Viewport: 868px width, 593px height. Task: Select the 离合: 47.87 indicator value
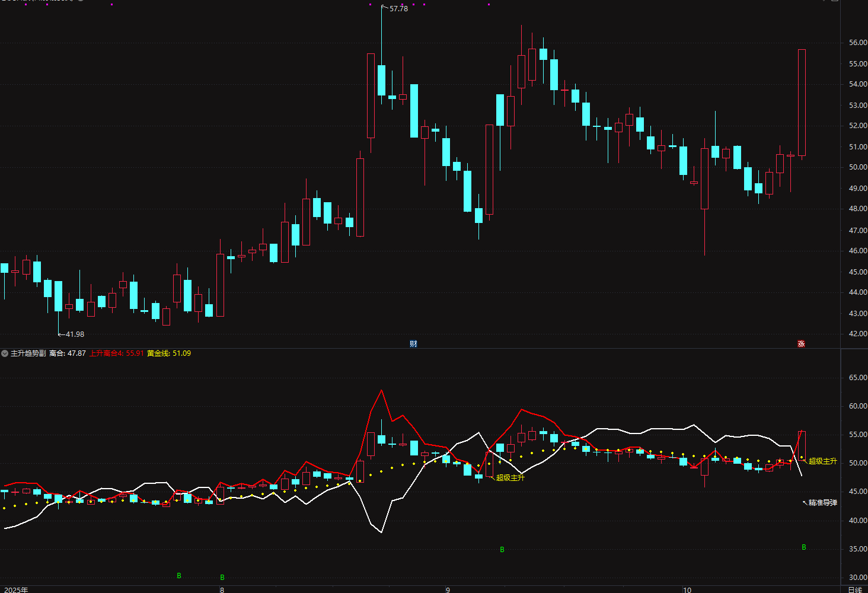(x=68, y=353)
